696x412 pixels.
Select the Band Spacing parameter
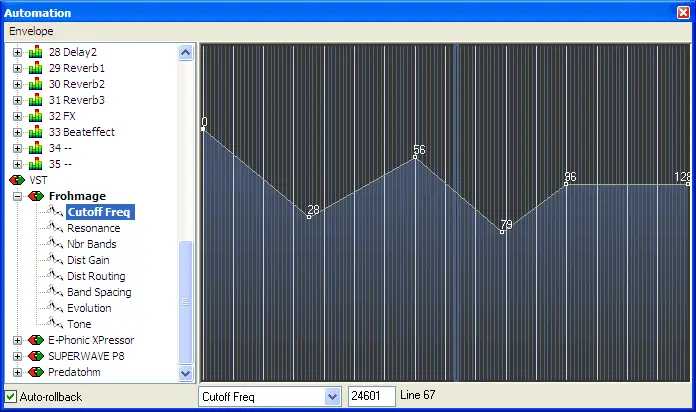[x=99, y=292]
